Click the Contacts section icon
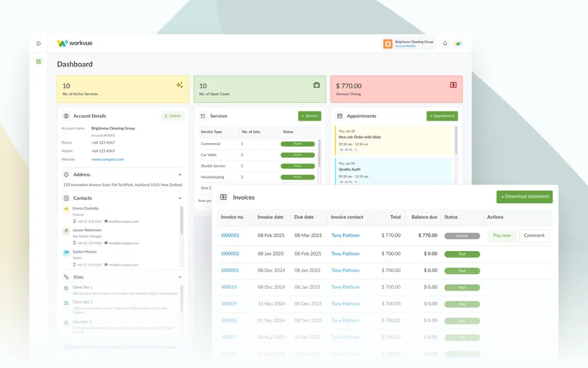The height and width of the screenshot is (368, 588). coord(66,198)
